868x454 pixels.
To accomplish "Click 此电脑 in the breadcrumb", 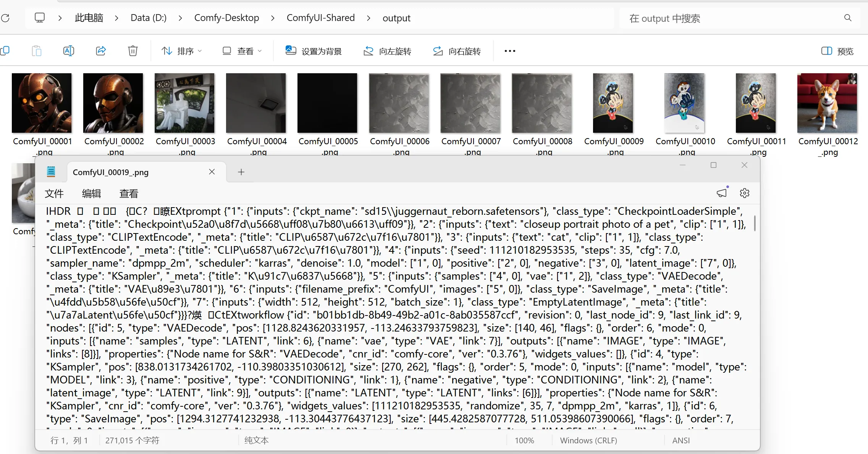I will 89,18.
